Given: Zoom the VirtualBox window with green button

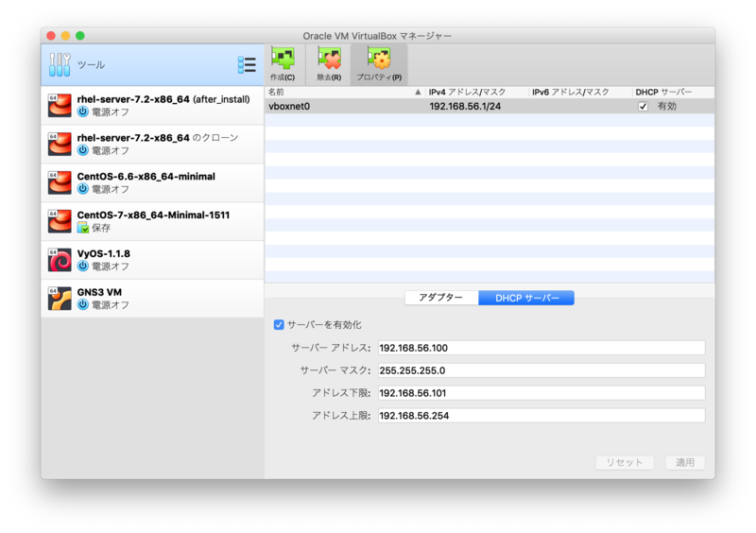Looking at the screenshot, I should coord(80,36).
